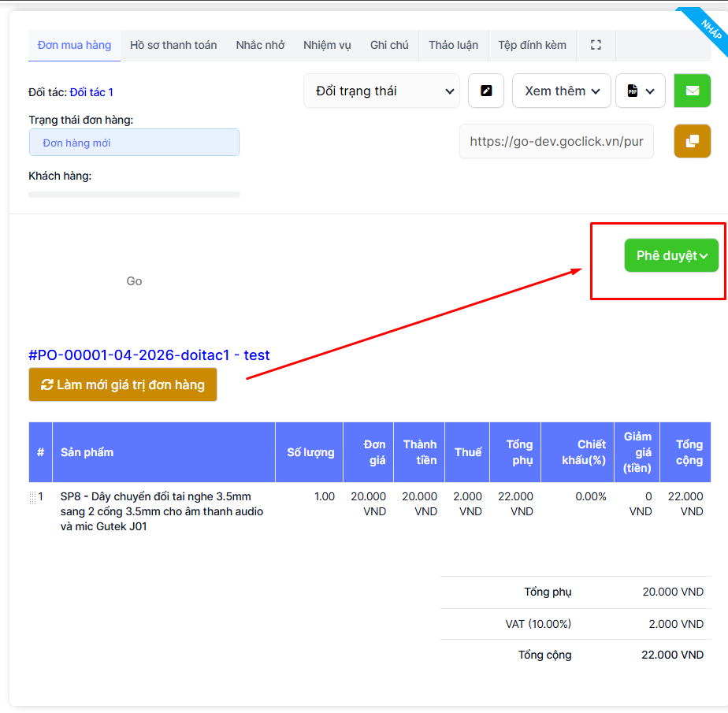Open the Đổi trạng thái dropdown

tap(381, 91)
